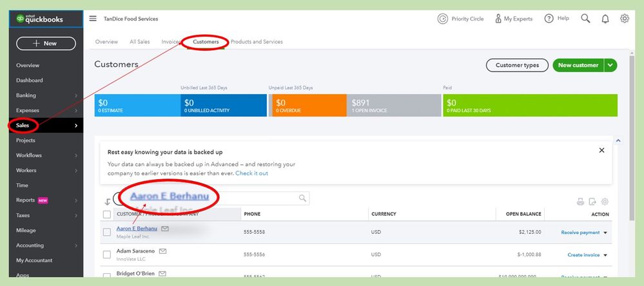Click the notifications bell icon
The image size is (644, 286).
point(605,19)
